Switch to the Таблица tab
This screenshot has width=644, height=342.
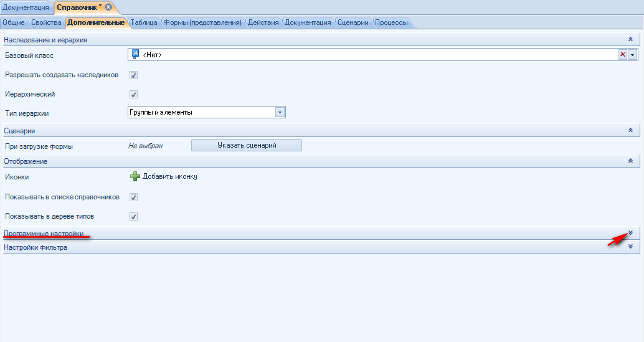tap(144, 23)
